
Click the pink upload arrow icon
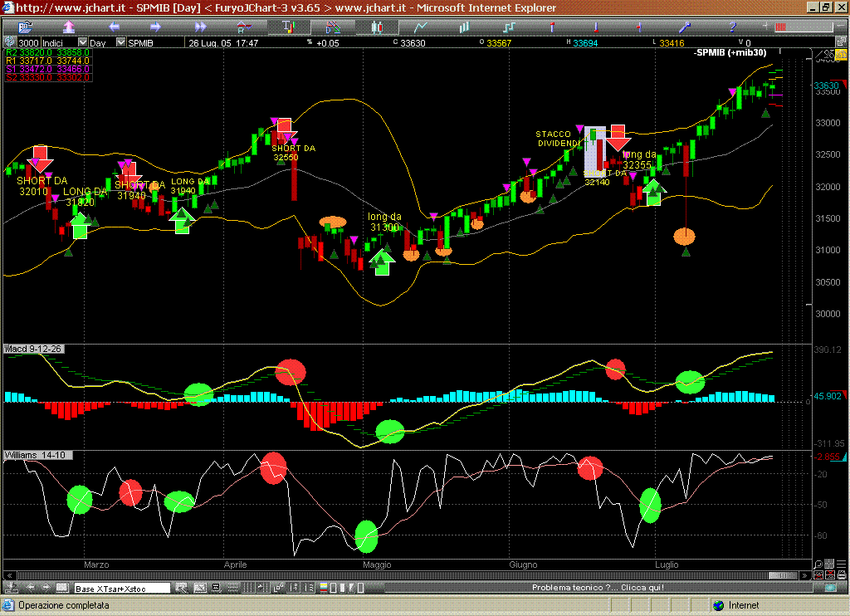click(69, 27)
